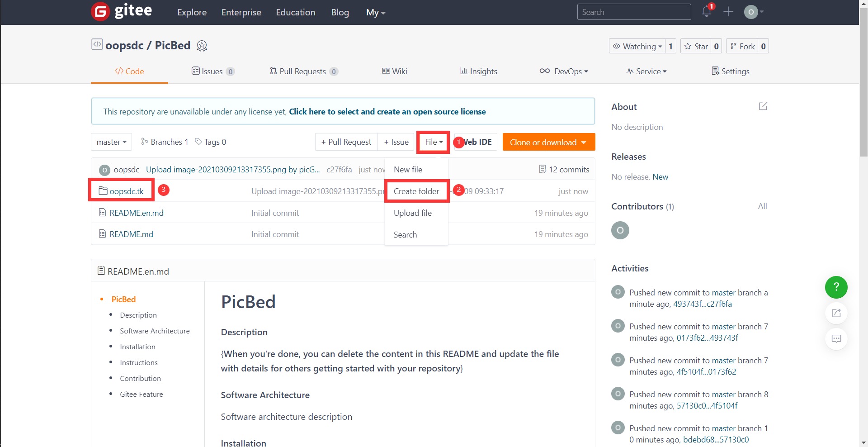Click the Fork button
The width and height of the screenshot is (868, 447).
[742, 46]
